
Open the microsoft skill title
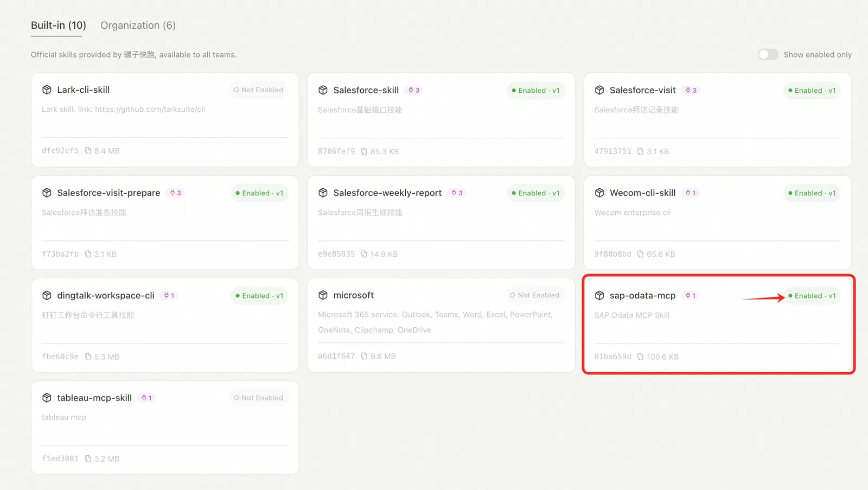[x=353, y=295]
